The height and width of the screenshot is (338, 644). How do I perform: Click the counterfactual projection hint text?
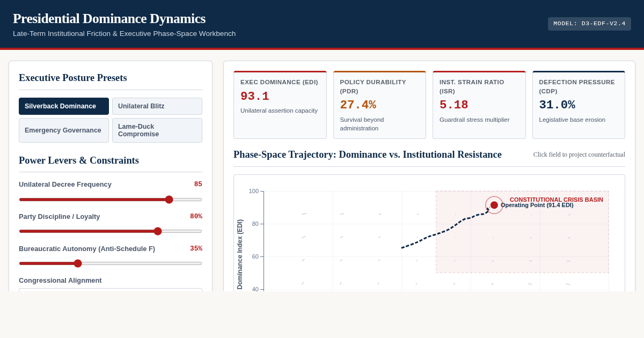579,155
